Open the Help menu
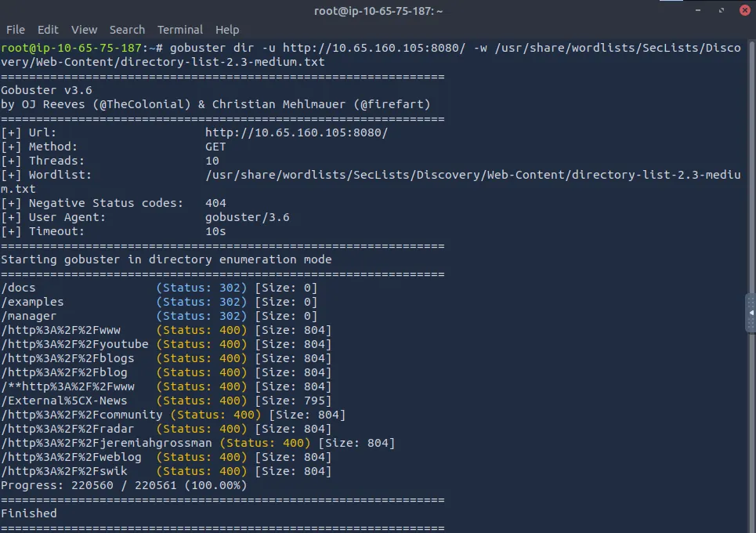 [x=227, y=30]
